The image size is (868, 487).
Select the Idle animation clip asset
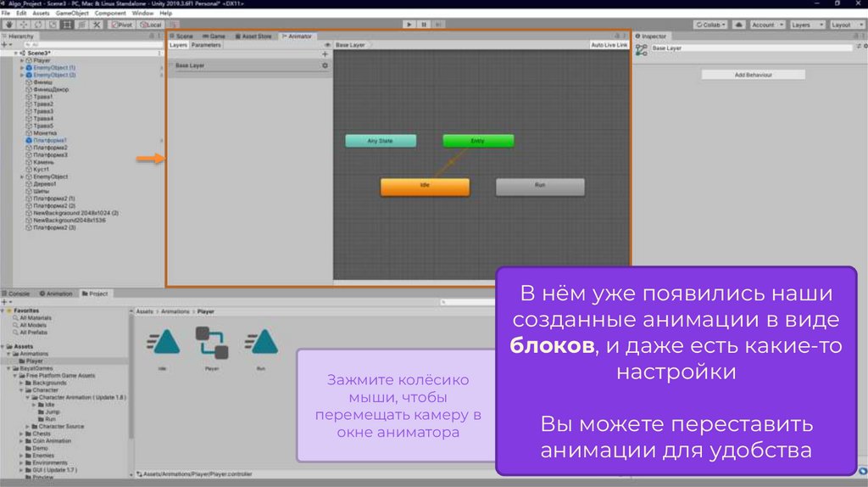(162, 344)
